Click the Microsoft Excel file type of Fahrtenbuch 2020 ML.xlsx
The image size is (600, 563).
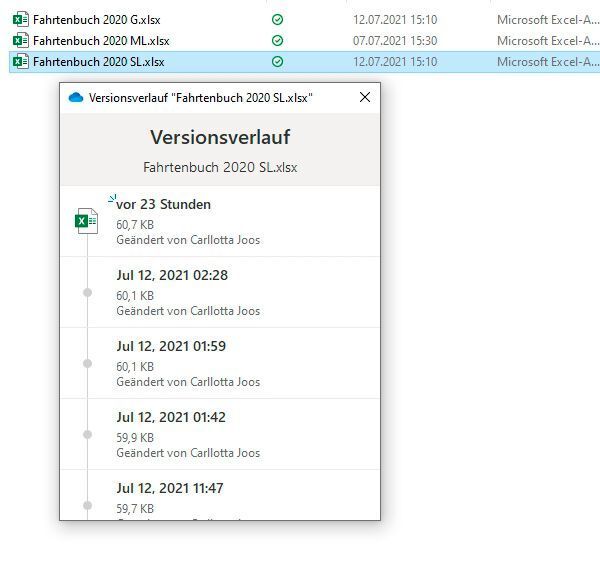[548, 41]
